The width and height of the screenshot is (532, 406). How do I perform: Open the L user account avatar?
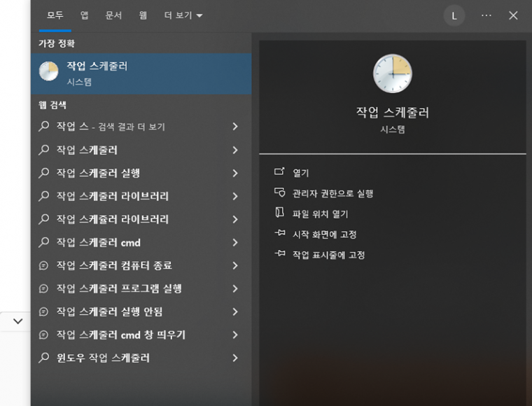point(454,15)
